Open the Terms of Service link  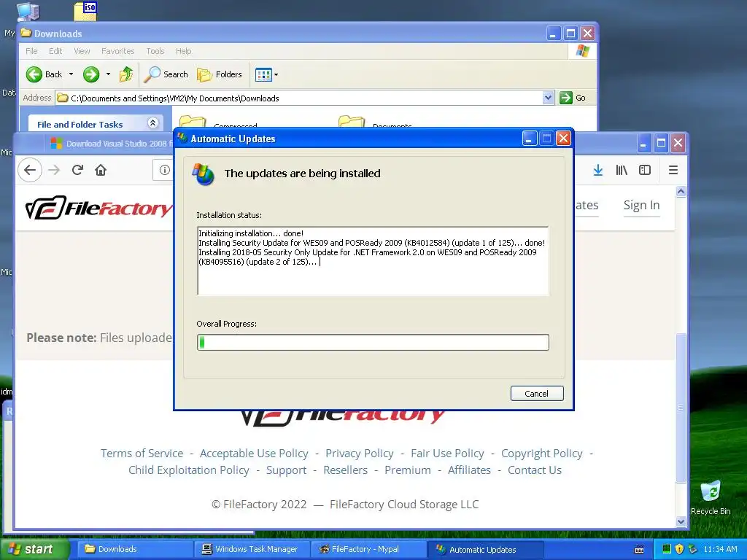pyautogui.click(x=142, y=454)
